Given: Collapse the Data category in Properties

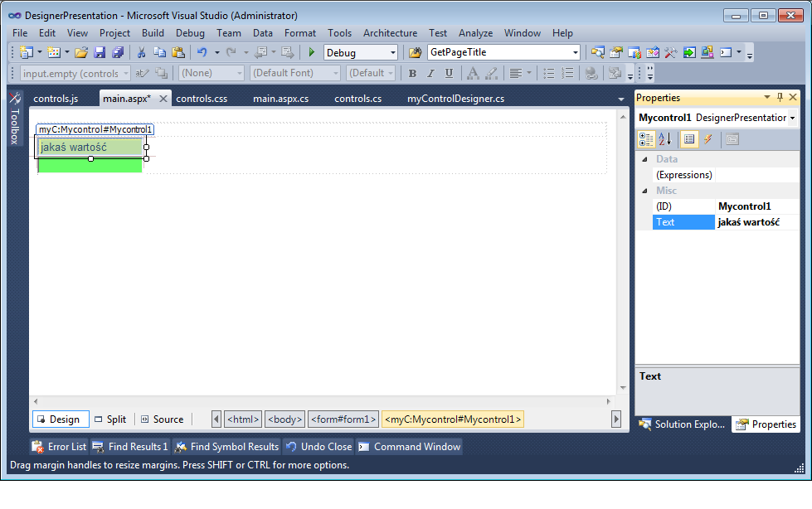Looking at the screenshot, I should click(644, 159).
